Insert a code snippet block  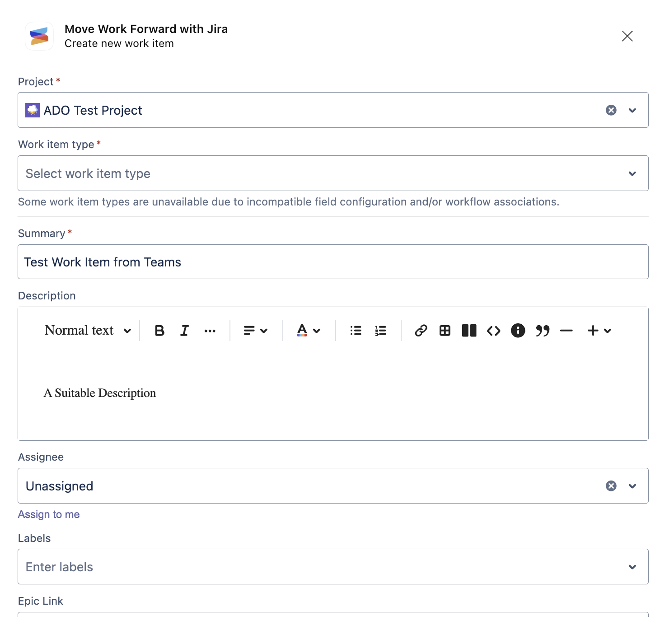(494, 331)
